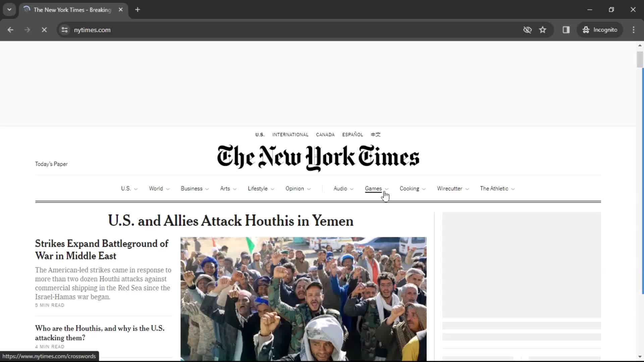
Task: Click the back navigation arrow icon
Action: [10, 29]
